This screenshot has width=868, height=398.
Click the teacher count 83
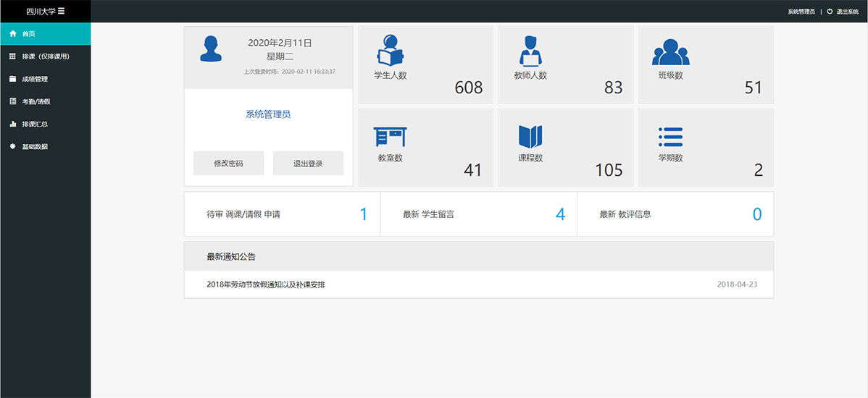pyautogui.click(x=614, y=88)
